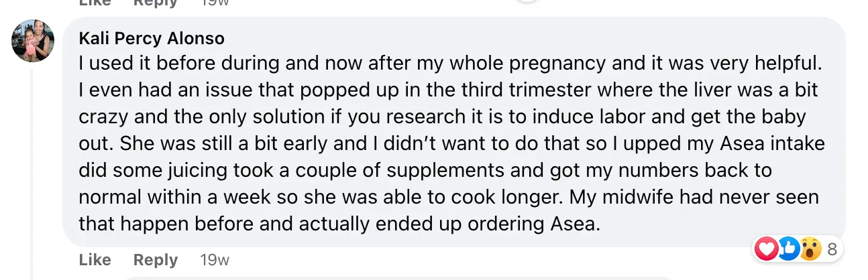The width and height of the screenshot is (868, 280).
Task: Open the cut-off 19w timestamp at top
Action: point(215,3)
